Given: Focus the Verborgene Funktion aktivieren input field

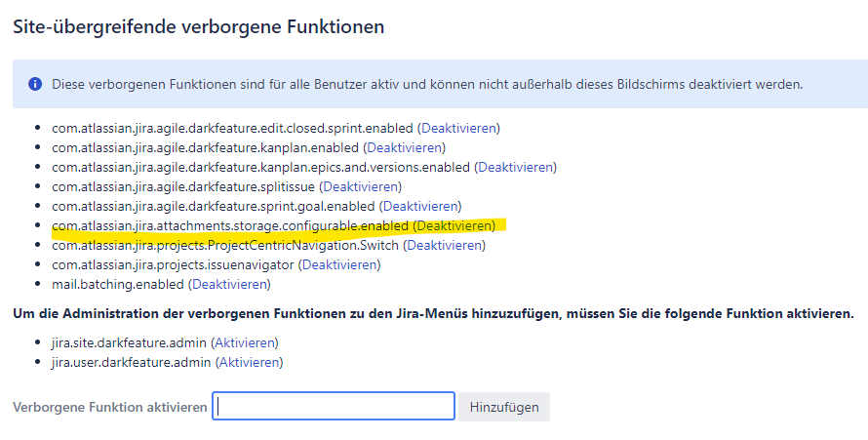Looking at the screenshot, I should pyautogui.click(x=334, y=406).
